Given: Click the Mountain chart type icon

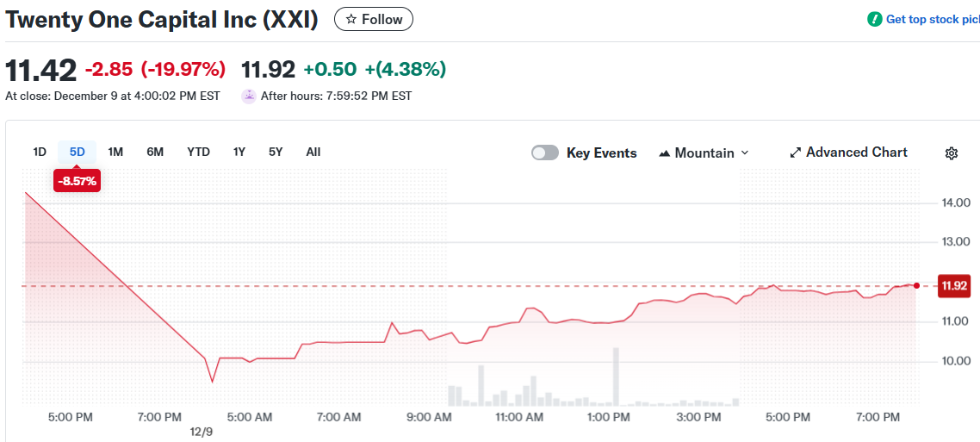Looking at the screenshot, I should [x=665, y=153].
